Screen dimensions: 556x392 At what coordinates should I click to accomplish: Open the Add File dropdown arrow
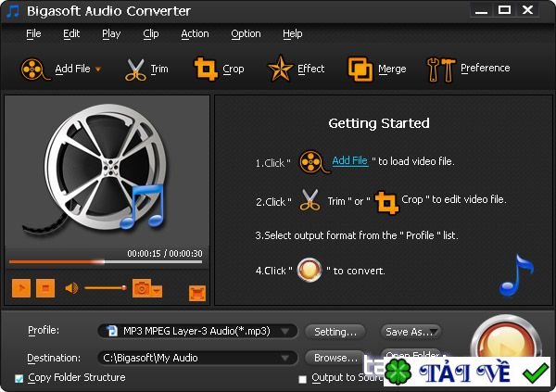98,70
